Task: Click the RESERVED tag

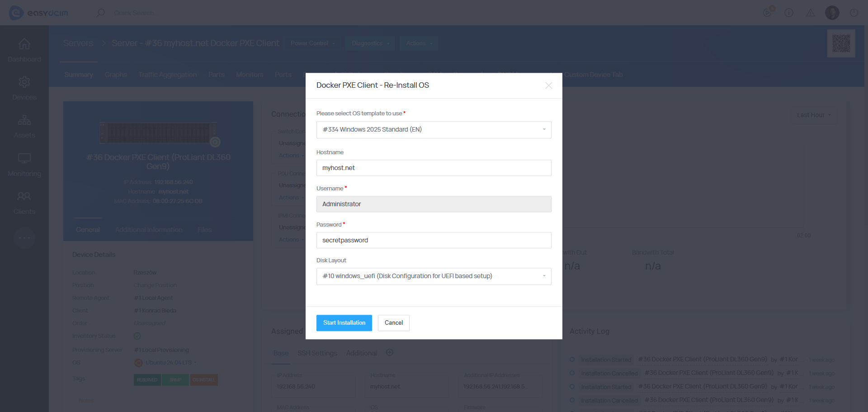Action: pyautogui.click(x=147, y=380)
